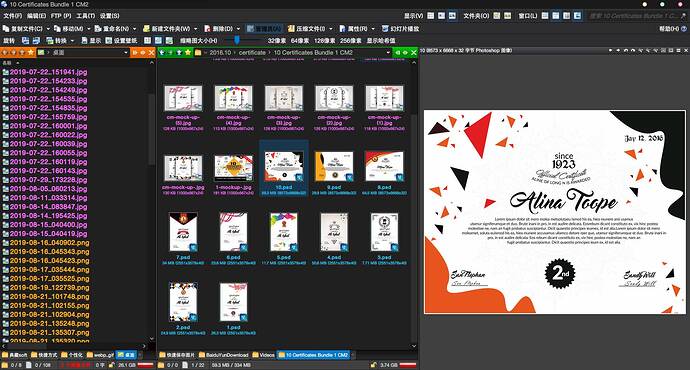
Task: Open the left panel path dropdown
Action: [126, 52]
